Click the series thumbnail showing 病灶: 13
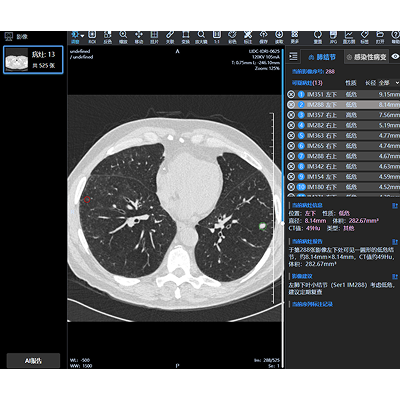This screenshot has width=400, height=400. [33, 60]
